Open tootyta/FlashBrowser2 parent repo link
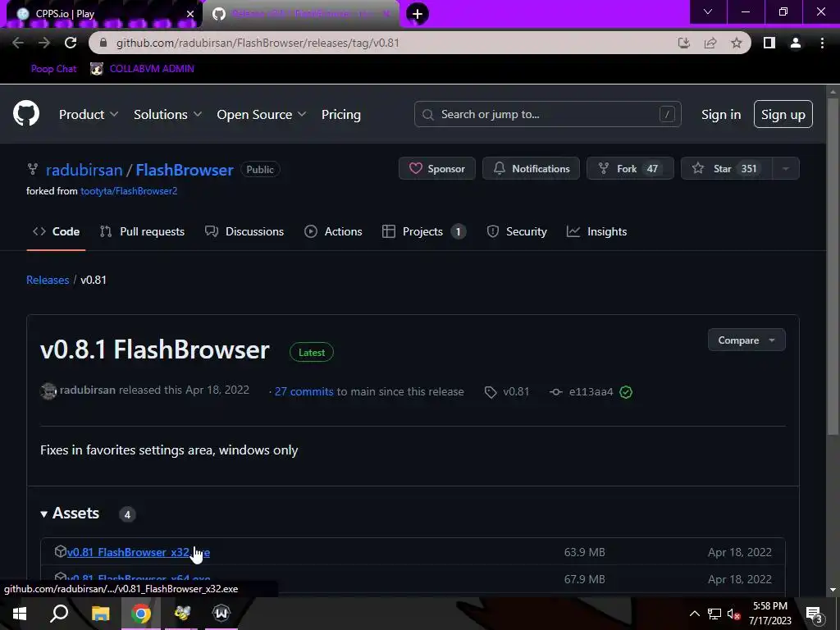This screenshot has height=630, width=840. [129, 190]
